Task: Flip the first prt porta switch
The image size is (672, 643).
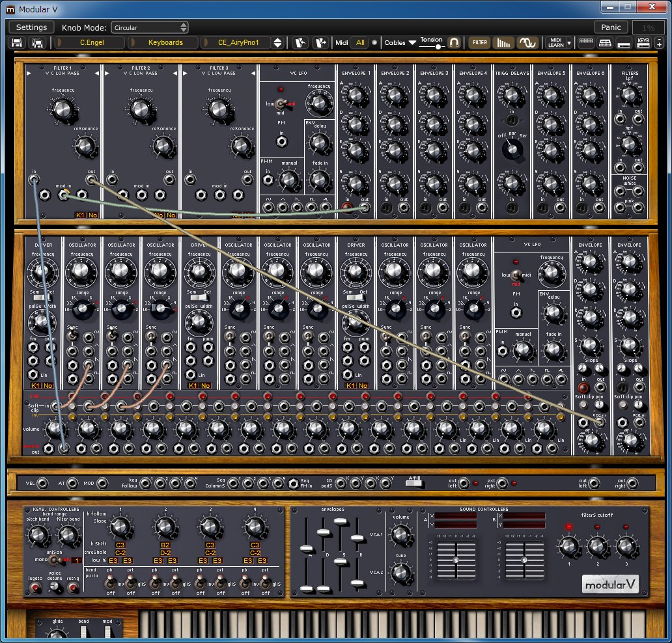Action: [x=130, y=582]
